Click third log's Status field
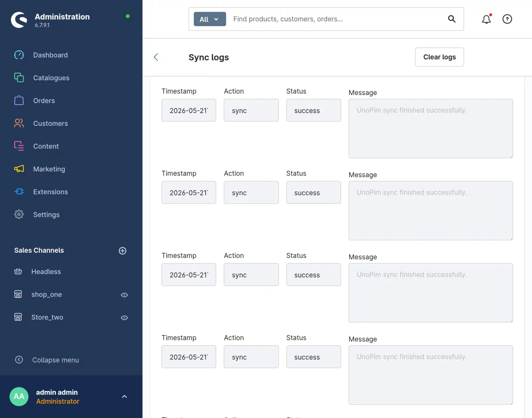This screenshot has width=532, height=418. click(313, 275)
